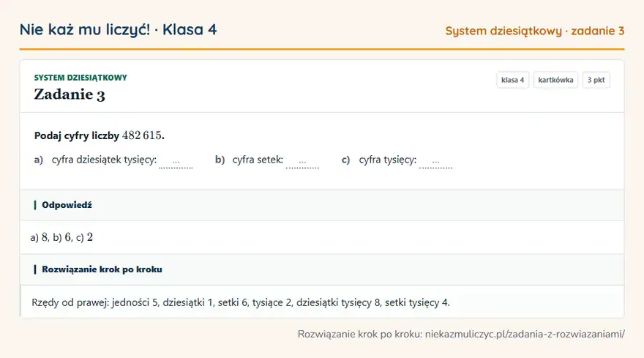Click the 'b)' label before cyfra setek
Viewport: 644px width, 358px height.
pyautogui.click(x=220, y=160)
